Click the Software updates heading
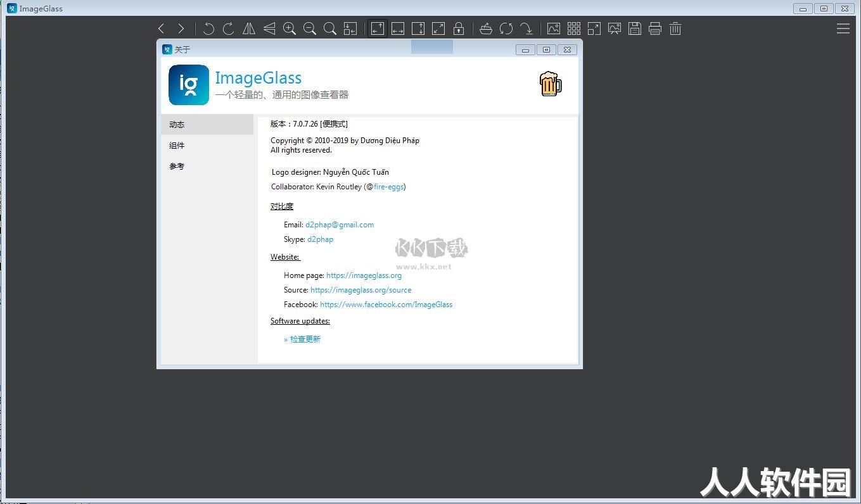The image size is (861, 504). point(300,321)
